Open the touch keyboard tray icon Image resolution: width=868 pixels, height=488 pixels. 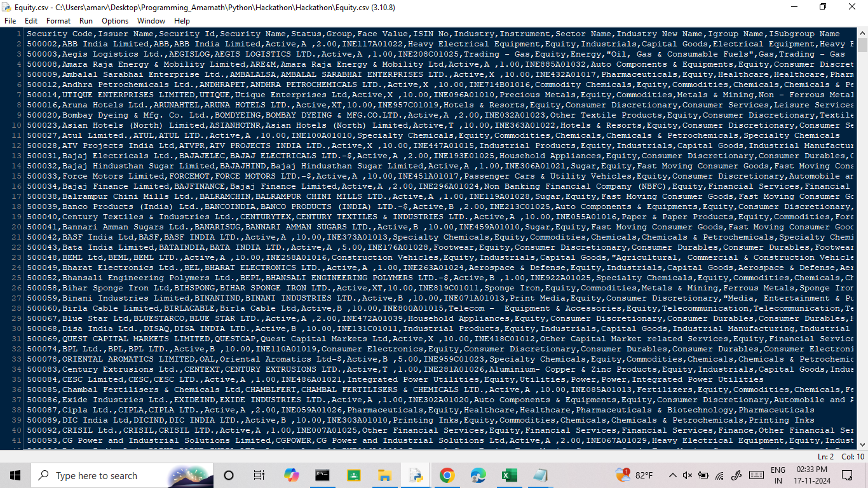click(x=756, y=475)
